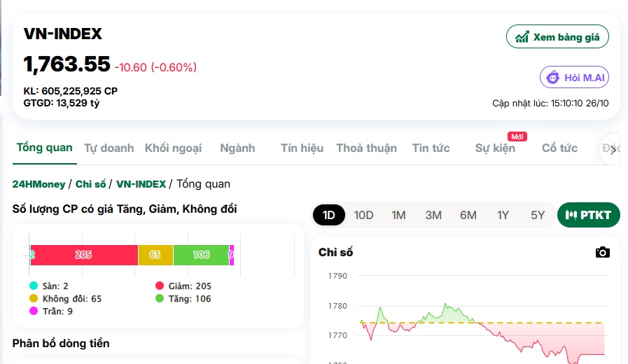Select the 3M chart range

(x=433, y=215)
